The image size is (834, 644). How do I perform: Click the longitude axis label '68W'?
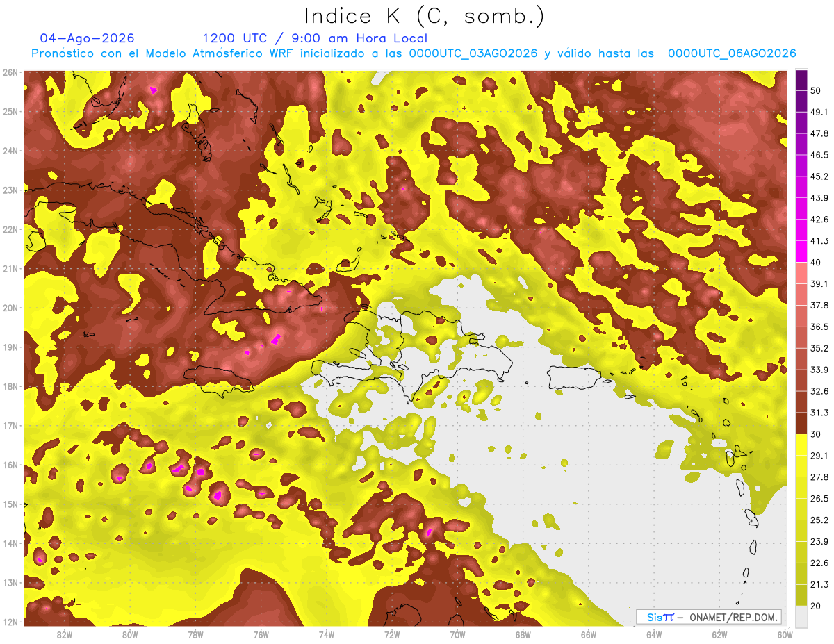(523, 634)
